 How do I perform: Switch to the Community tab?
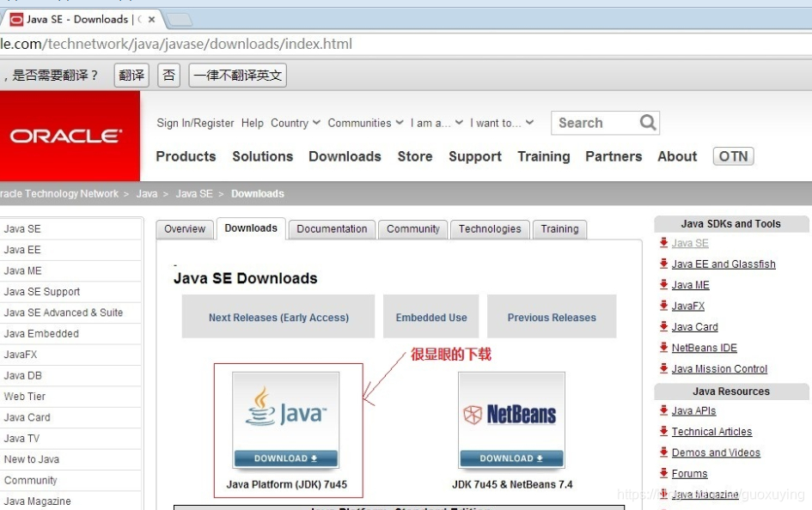[x=412, y=229]
